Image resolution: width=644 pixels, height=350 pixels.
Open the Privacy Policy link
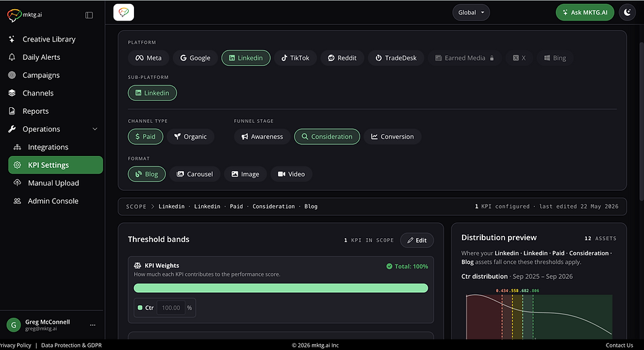(x=15, y=345)
